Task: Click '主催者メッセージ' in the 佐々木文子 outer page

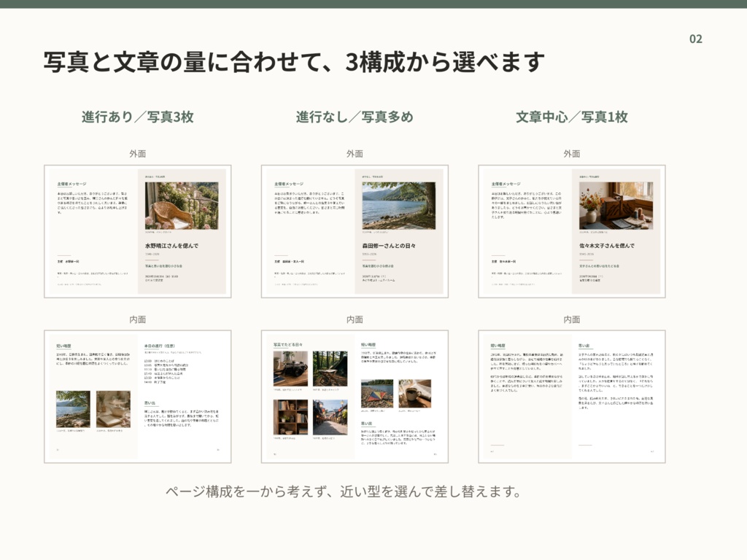Action: (x=506, y=184)
